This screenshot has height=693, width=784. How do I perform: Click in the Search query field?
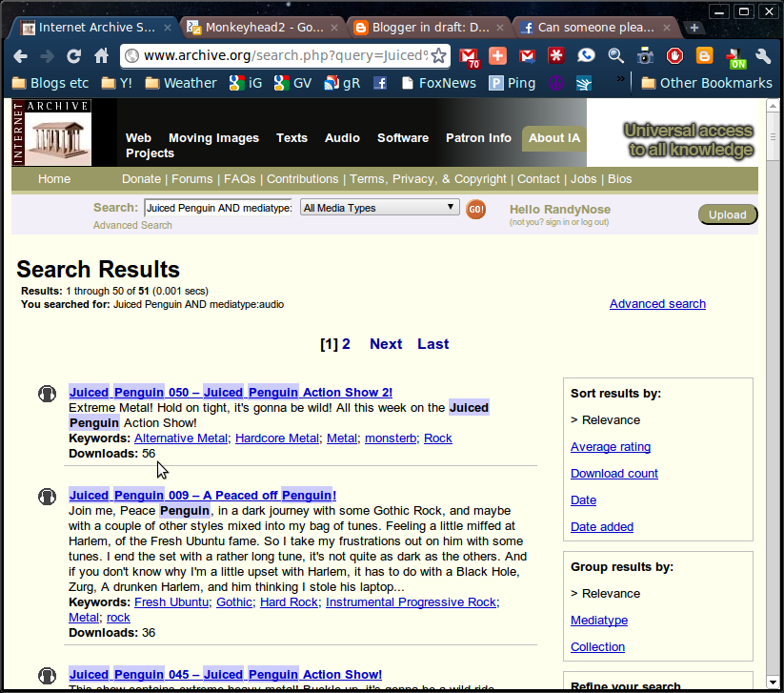click(x=218, y=208)
